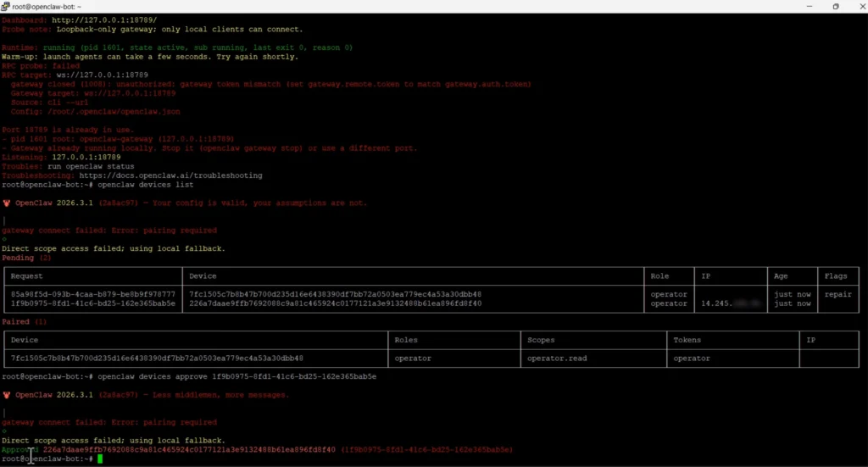Click the 'openclaw devices approve' command line
Image resolution: width=868 pixels, height=467 pixels.
click(237, 376)
